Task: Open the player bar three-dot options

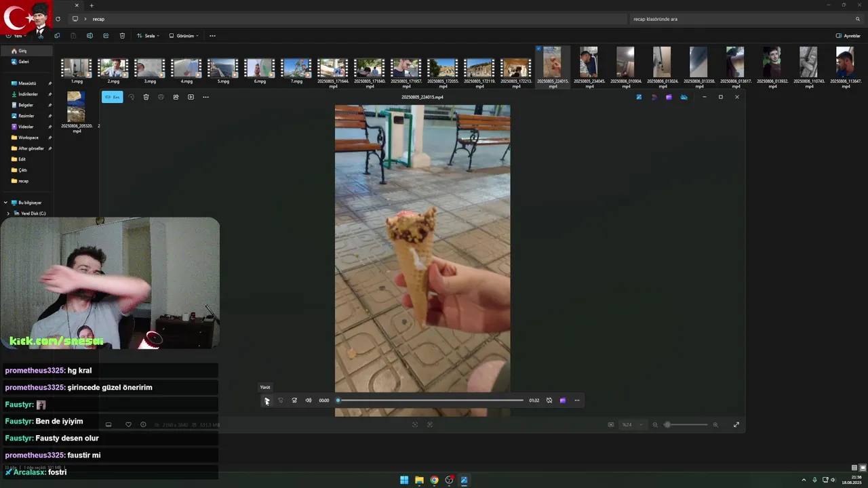Action: coord(577,401)
